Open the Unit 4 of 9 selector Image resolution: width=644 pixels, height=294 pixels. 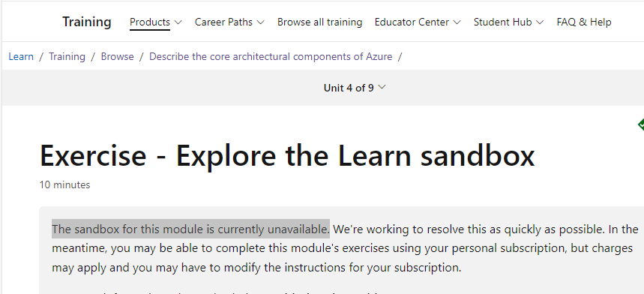coord(355,88)
